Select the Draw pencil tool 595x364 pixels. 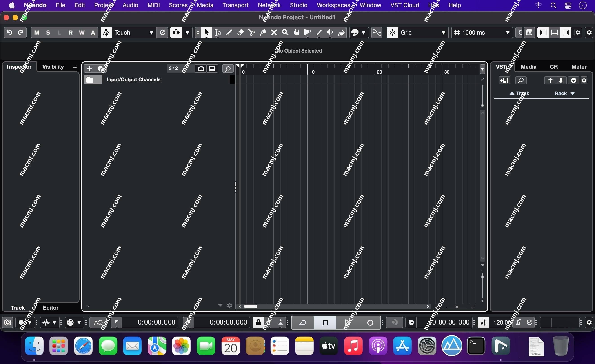coord(229,32)
